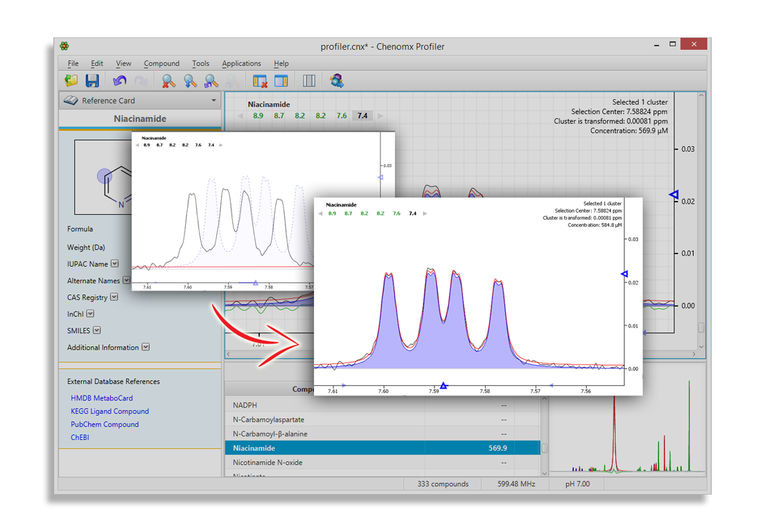Click the magnifier icon with curved undo arrow
This screenshot has width=765, height=532.
tap(211, 81)
